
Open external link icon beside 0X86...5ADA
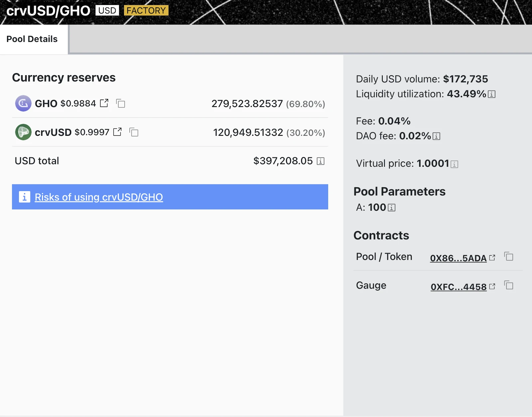pyautogui.click(x=492, y=258)
